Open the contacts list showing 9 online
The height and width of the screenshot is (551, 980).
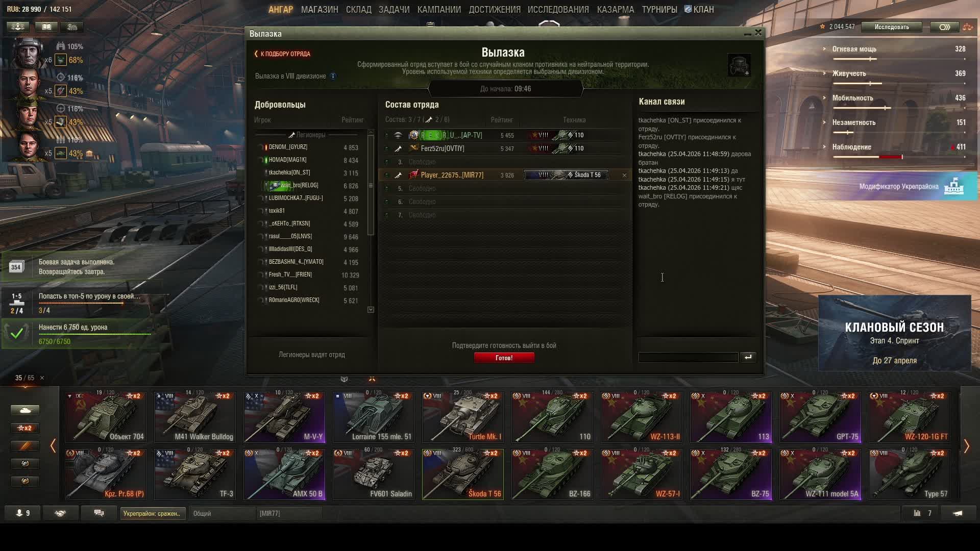(22, 513)
